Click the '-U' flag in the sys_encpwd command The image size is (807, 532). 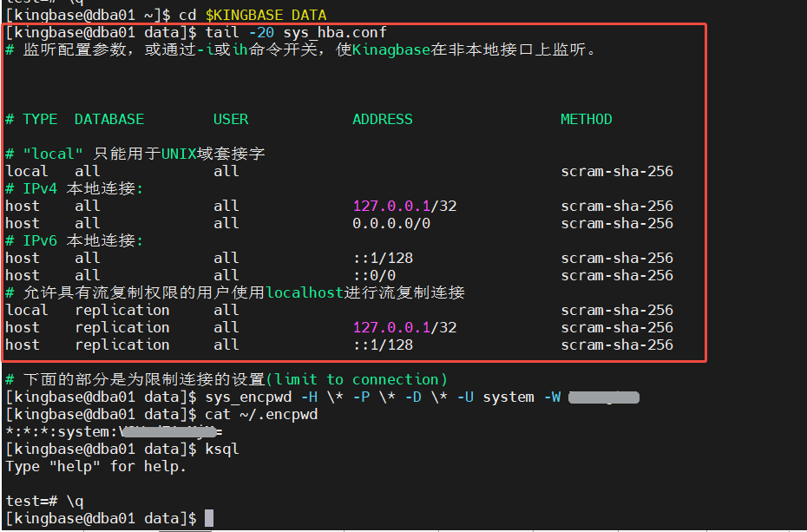(x=465, y=397)
